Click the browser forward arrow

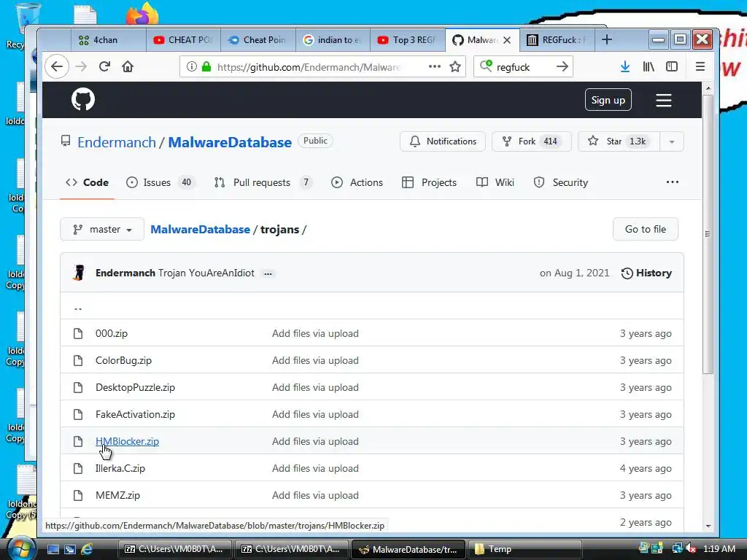(81, 66)
